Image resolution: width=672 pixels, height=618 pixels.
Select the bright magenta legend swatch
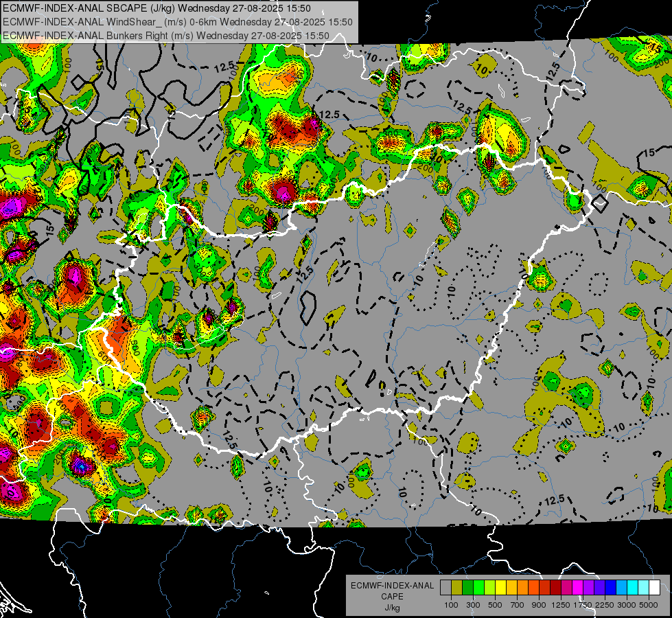tap(578, 587)
